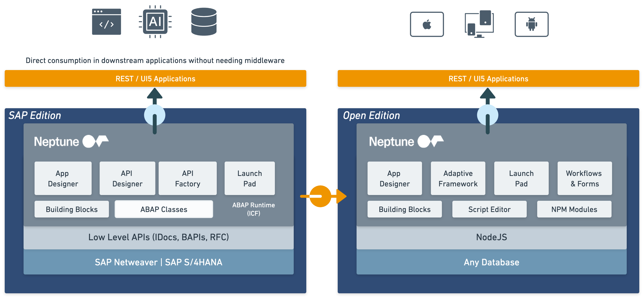Image resolution: width=644 pixels, height=298 pixels.
Task: Click the multi-device desktop icon
Action: 479,24
